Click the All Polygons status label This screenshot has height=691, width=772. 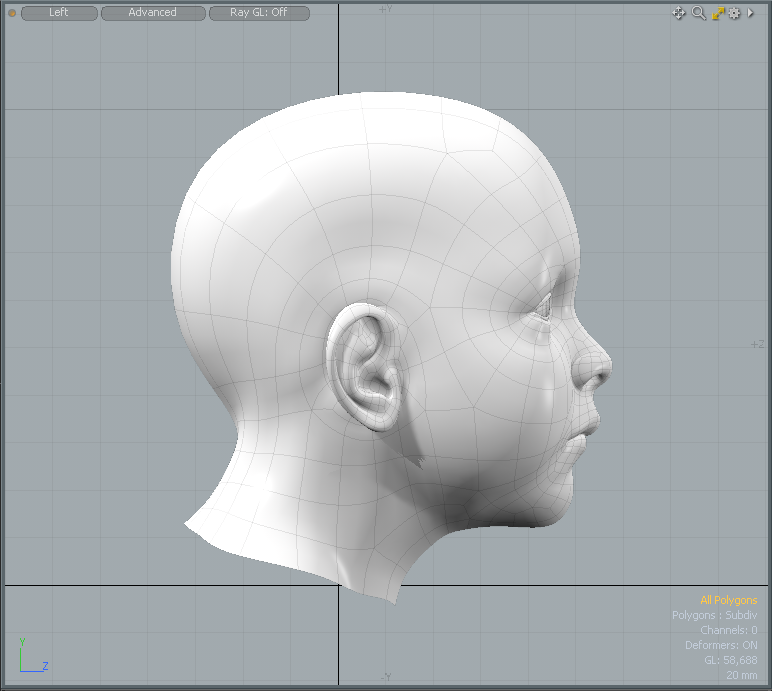point(728,600)
